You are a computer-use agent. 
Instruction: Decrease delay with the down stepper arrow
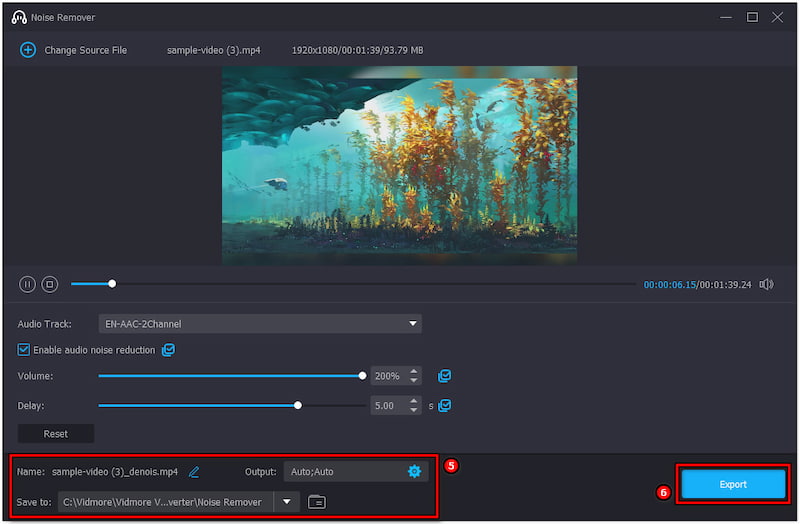[414, 411]
